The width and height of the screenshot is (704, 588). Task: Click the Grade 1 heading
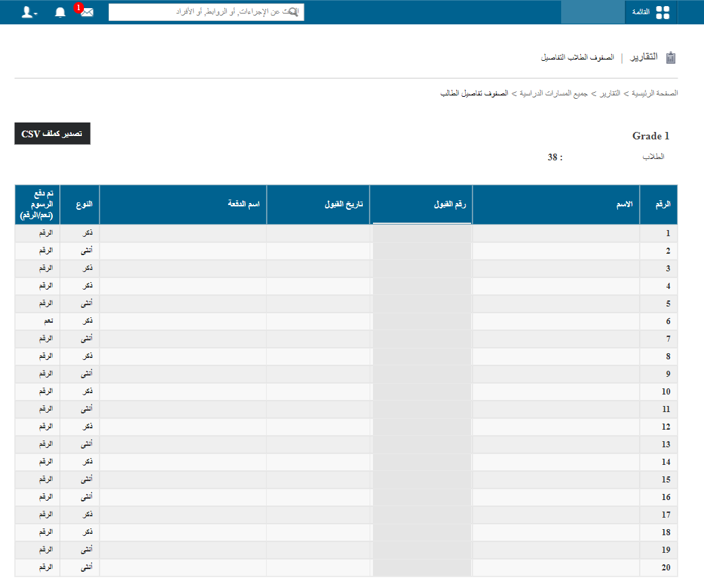(651, 136)
